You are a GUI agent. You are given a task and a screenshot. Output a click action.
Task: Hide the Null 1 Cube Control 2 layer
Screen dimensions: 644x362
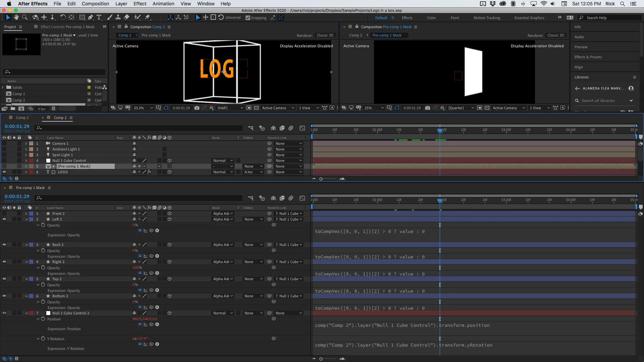click(4, 313)
